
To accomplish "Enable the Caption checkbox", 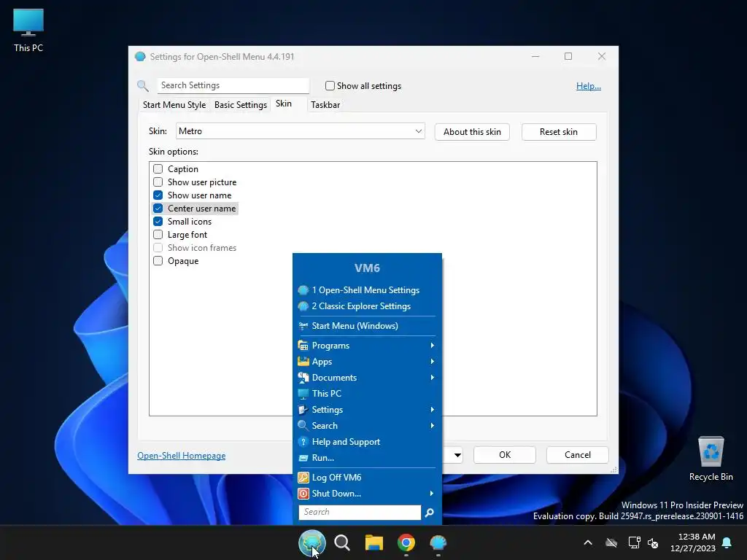I will pos(158,169).
